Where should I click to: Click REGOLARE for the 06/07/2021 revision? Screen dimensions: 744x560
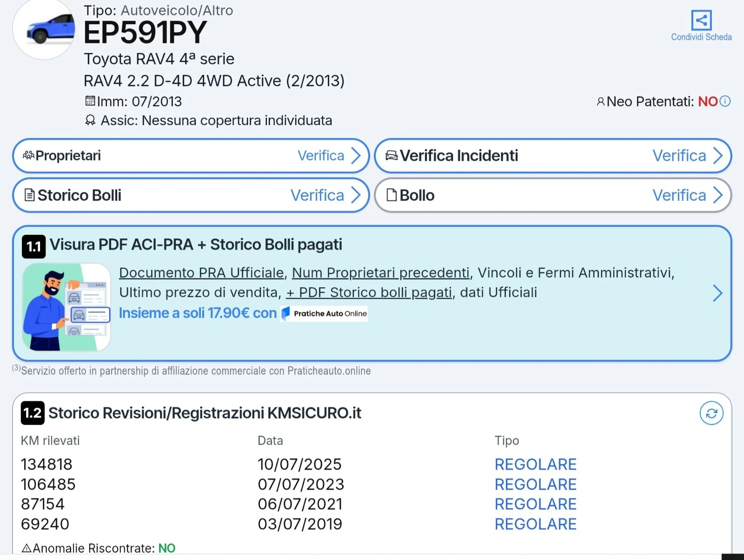tap(536, 504)
